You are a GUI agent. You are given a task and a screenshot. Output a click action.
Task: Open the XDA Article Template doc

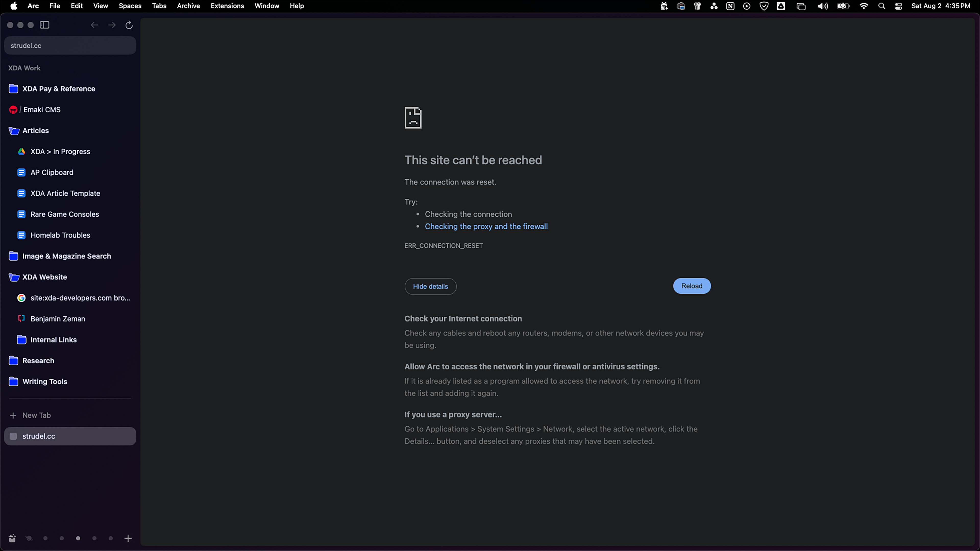click(70, 193)
